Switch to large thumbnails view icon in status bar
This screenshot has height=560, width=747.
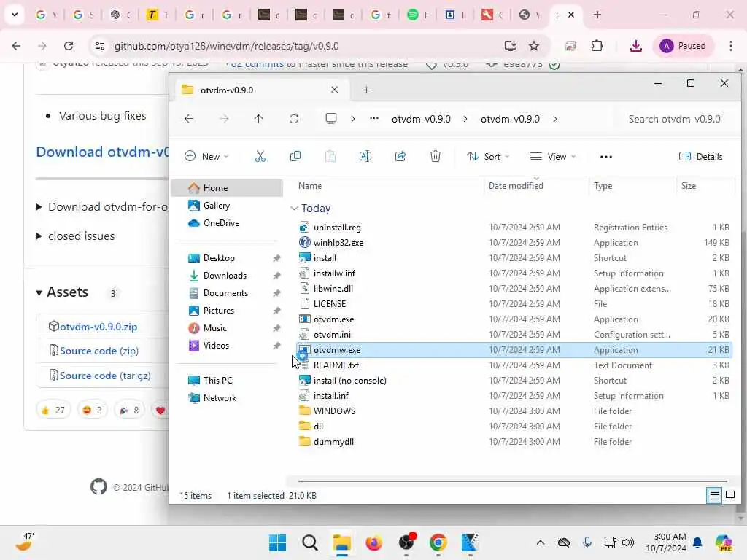click(729, 496)
